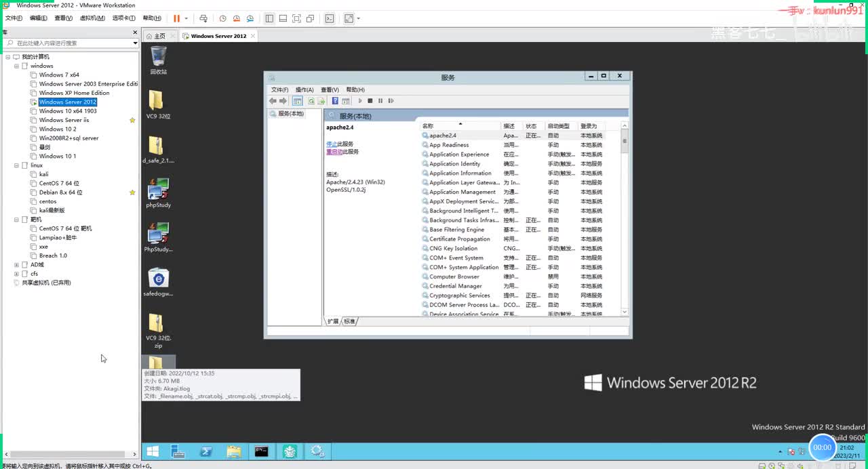Click the stretch guest display icon
Viewport: 868px width, 469px height.
coord(349,18)
